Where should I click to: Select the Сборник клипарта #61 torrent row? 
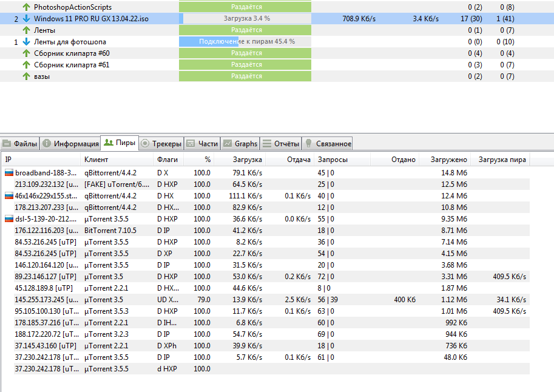pyautogui.click(x=72, y=65)
